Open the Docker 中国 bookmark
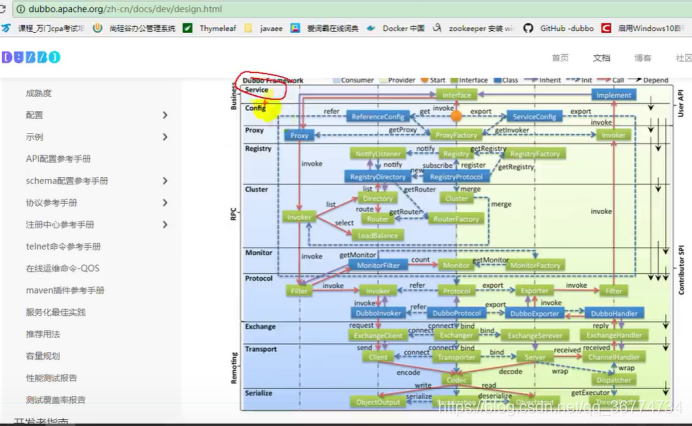 pos(395,28)
